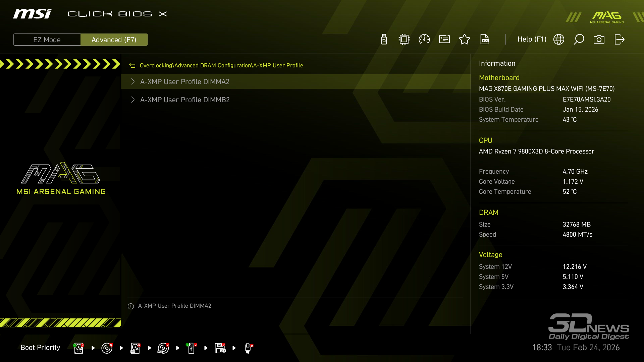Select the Advanced (F7) mode tab
Image resolution: width=644 pixels, height=362 pixels.
tap(114, 40)
